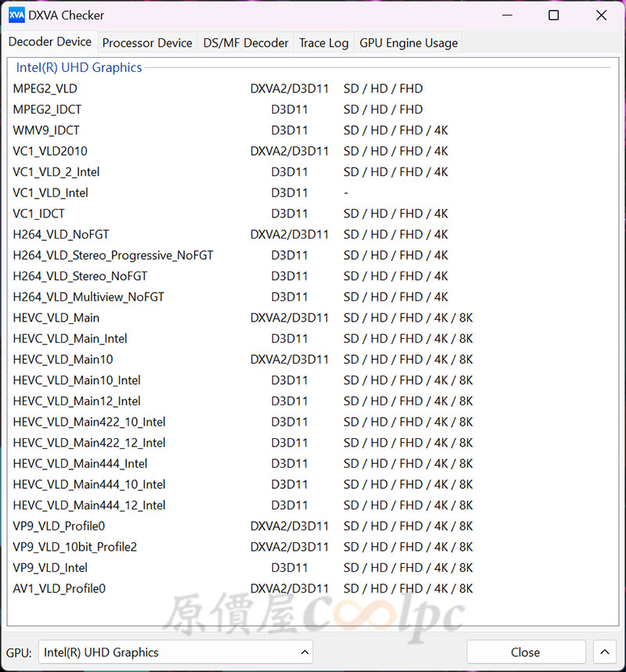Click the DXVA Checker window title text
The width and height of the screenshot is (626, 672).
pyautogui.click(x=66, y=16)
